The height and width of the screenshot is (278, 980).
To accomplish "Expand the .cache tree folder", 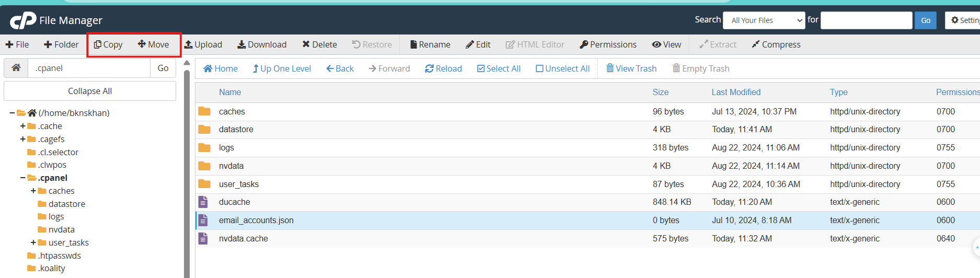I will [22, 126].
